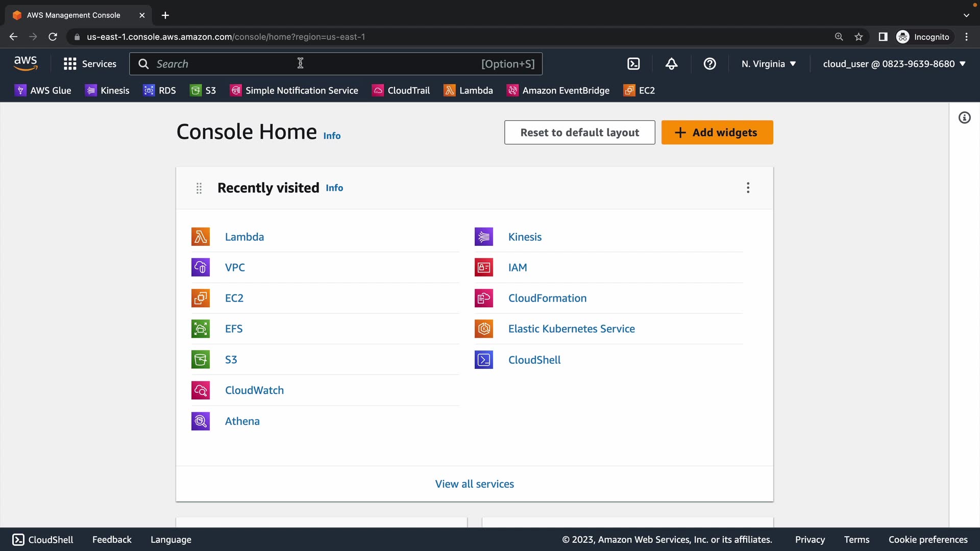Click the Athena service icon

pyautogui.click(x=201, y=421)
